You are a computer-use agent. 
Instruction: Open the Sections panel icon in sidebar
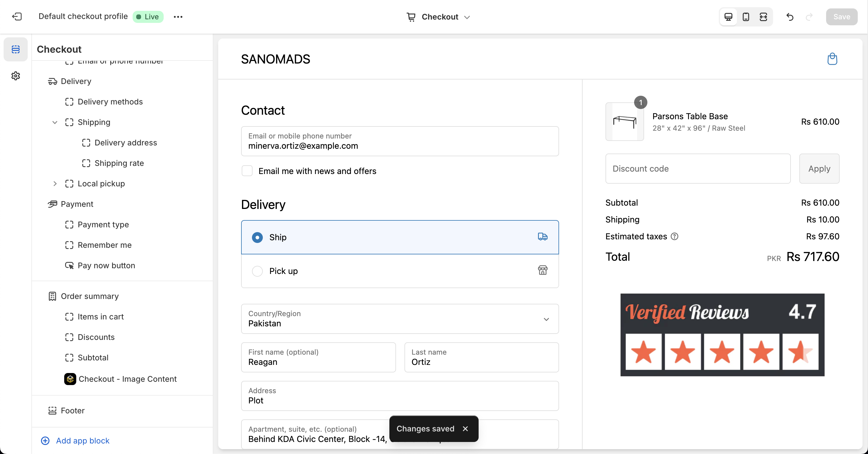pyautogui.click(x=15, y=49)
